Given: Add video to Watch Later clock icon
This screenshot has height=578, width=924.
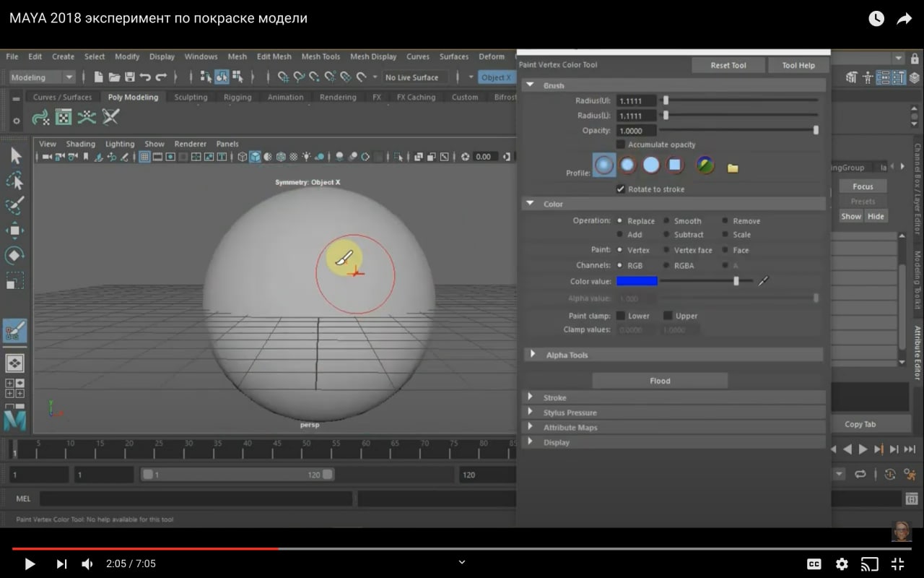Looking at the screenshot, I should pos(876,19).
